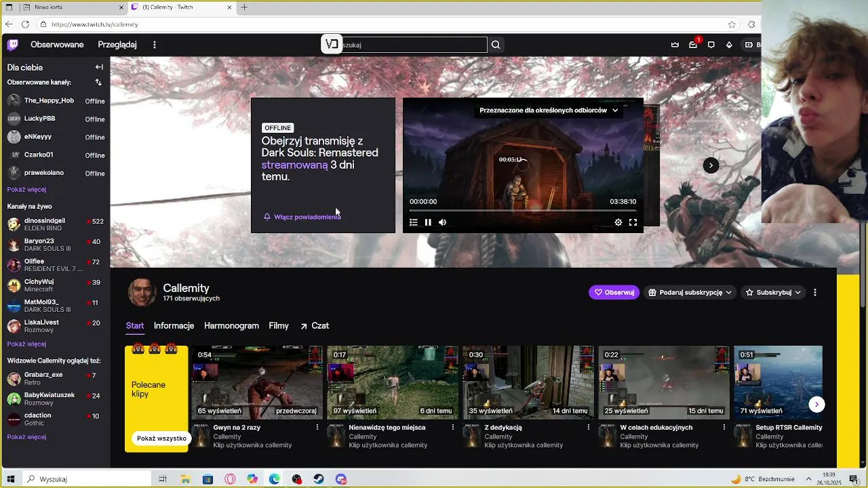Reload the page in the browser
This screenshot has width=868, height=488.
pyautogui.click(x=25, y=24)
